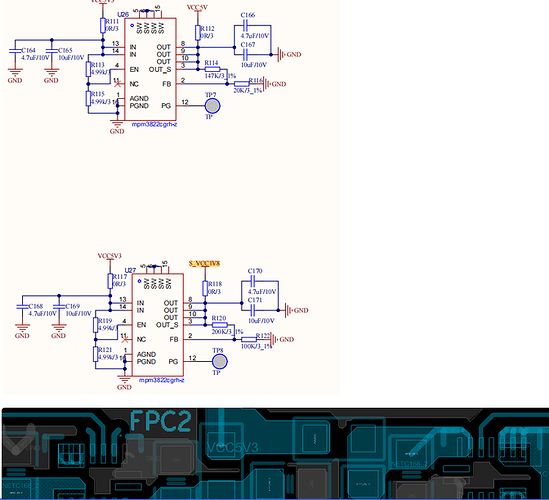Viewport: 549px width, 500px height.
Task: Select the GND symbol below capacitor C165
Action: point(51,76)
